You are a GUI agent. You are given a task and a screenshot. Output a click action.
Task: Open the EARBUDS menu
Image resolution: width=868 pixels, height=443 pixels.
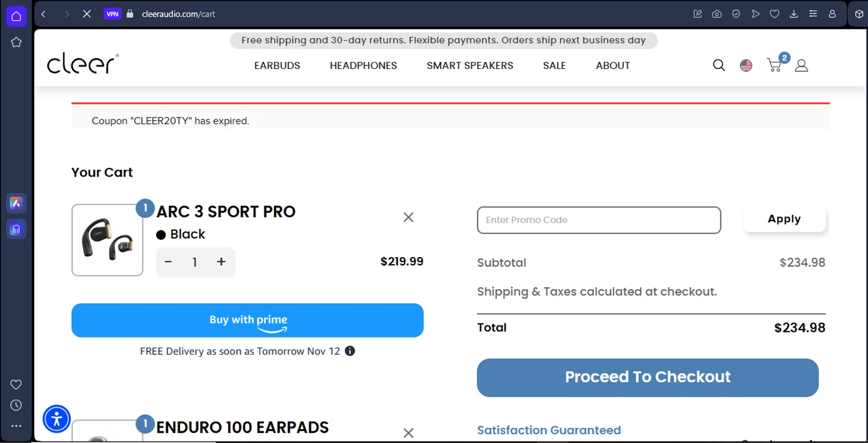click(277, 65)
